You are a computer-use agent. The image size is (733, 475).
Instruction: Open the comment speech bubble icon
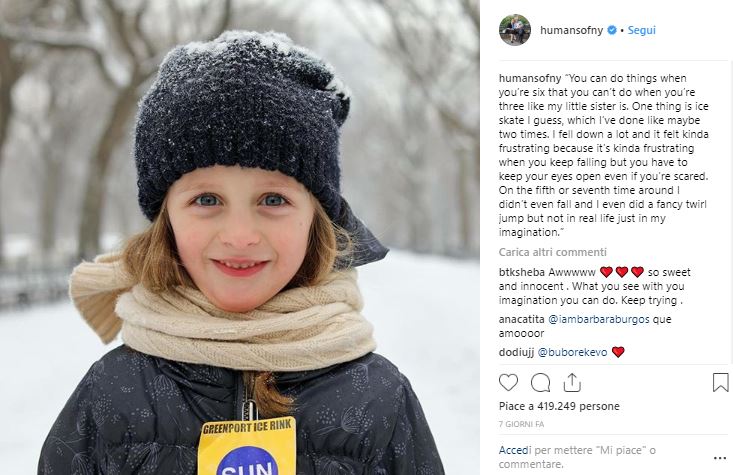click(x=540, y=383)
